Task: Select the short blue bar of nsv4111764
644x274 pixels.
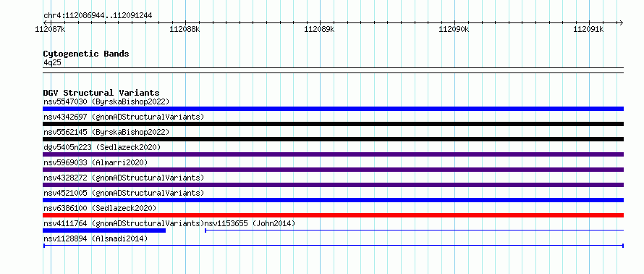Action: (104, 231)
